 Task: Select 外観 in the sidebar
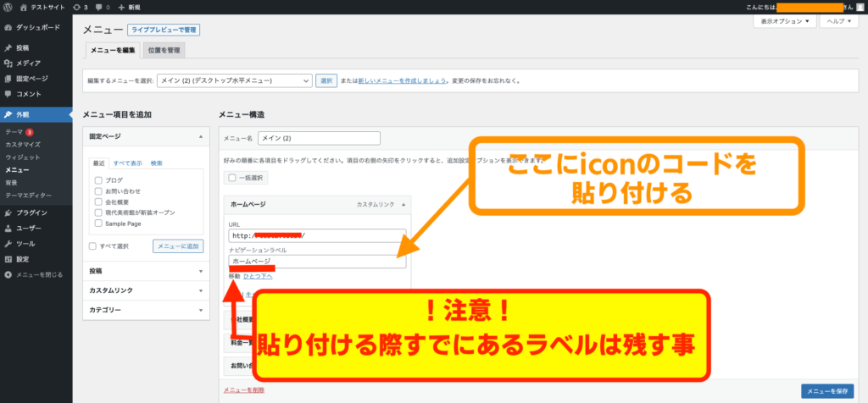(x=36, y=114)
